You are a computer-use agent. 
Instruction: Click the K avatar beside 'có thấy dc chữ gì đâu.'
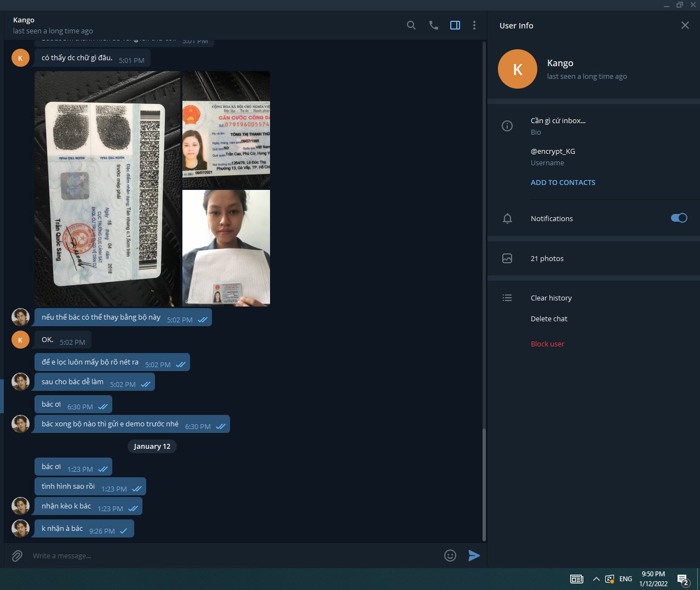click(x=20, y=57)
